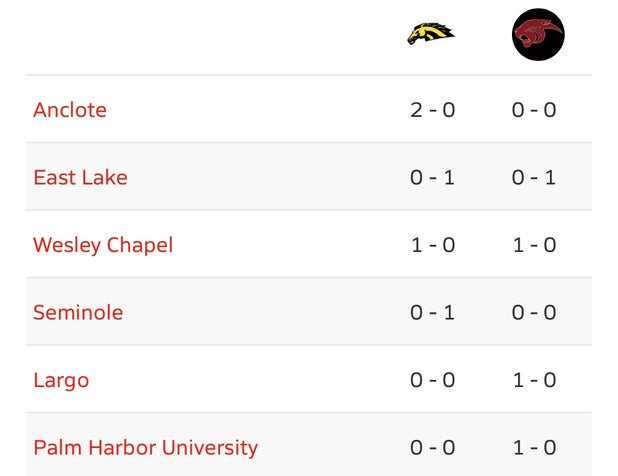Click the yellow mustang team logo

tap(431, 33)
